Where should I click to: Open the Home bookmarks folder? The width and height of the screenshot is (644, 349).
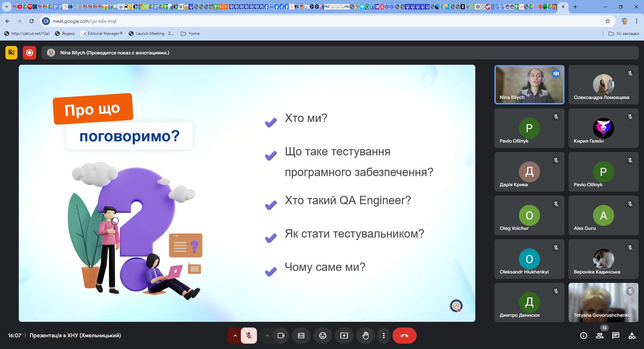pos(190,34)
